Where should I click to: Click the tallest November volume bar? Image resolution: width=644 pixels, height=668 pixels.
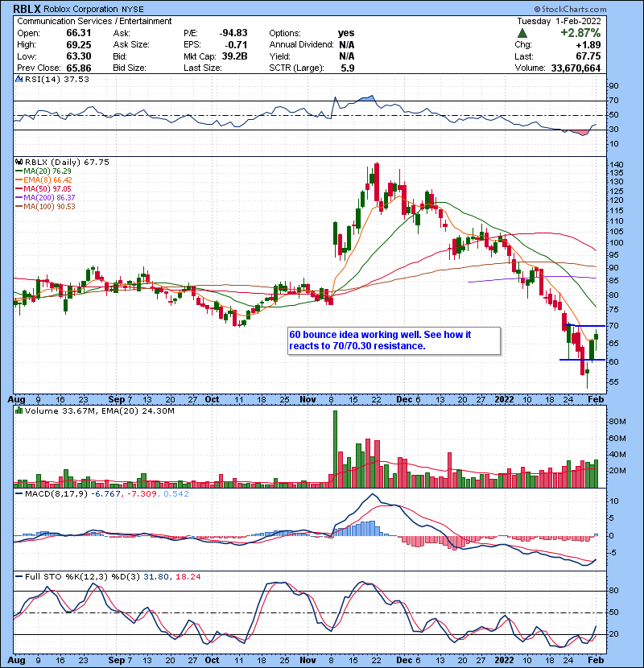(335, 449)
